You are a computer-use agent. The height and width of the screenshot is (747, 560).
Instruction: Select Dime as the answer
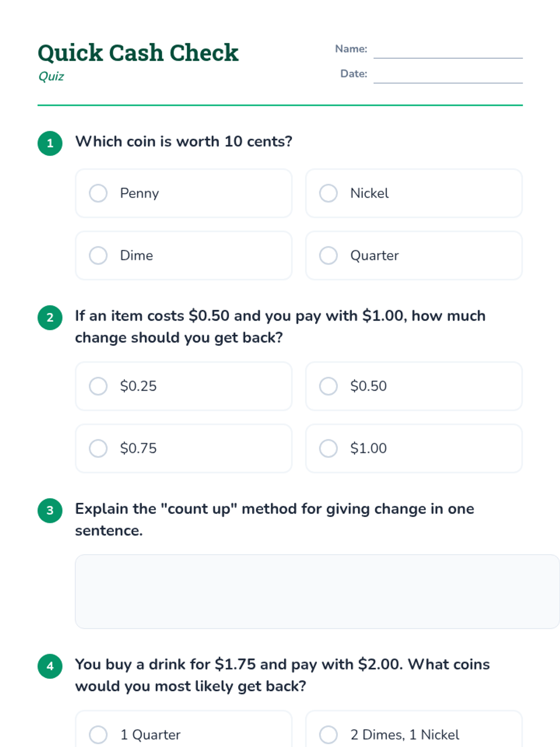click(98, 255)
